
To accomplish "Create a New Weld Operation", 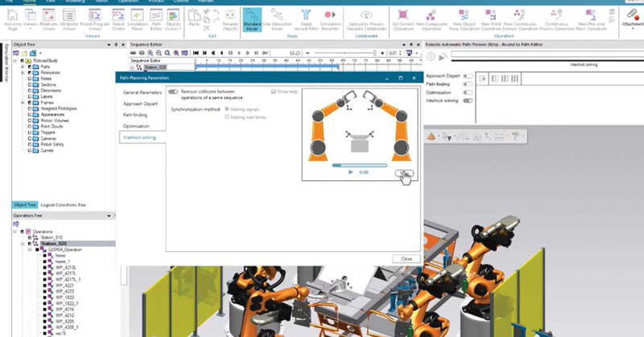I will coord(491,19).
